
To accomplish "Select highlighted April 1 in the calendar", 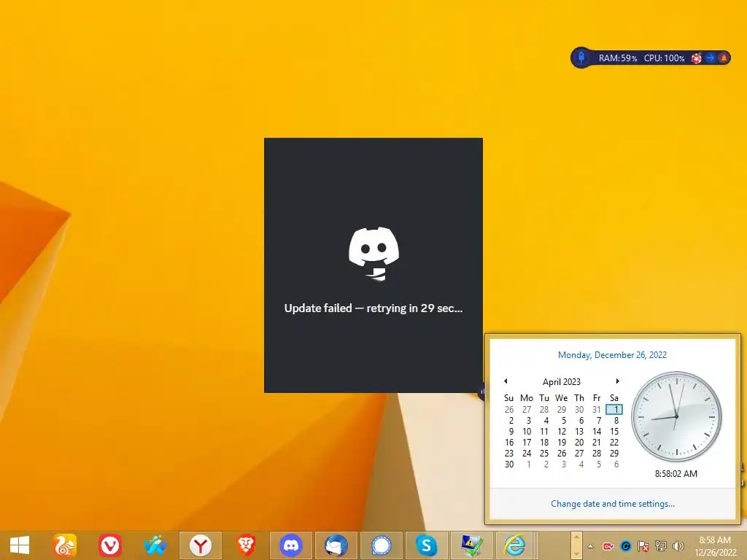I will [x=614, y=410].
